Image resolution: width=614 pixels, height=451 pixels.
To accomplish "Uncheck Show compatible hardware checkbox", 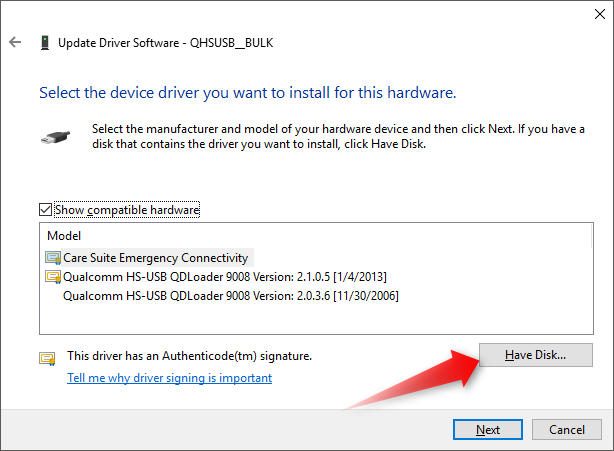I will tap(45, 209).
